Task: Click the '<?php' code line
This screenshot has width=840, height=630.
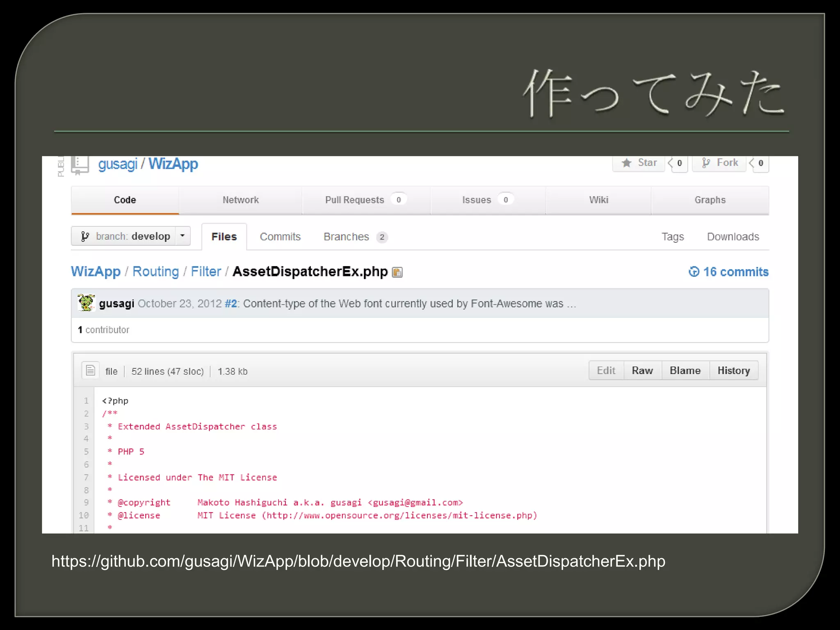Action: pos(115,401)
